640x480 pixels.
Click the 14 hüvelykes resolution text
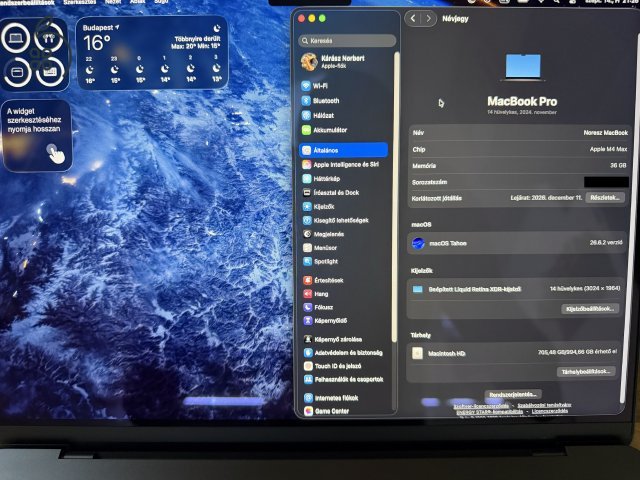click(x=584, y=288)
